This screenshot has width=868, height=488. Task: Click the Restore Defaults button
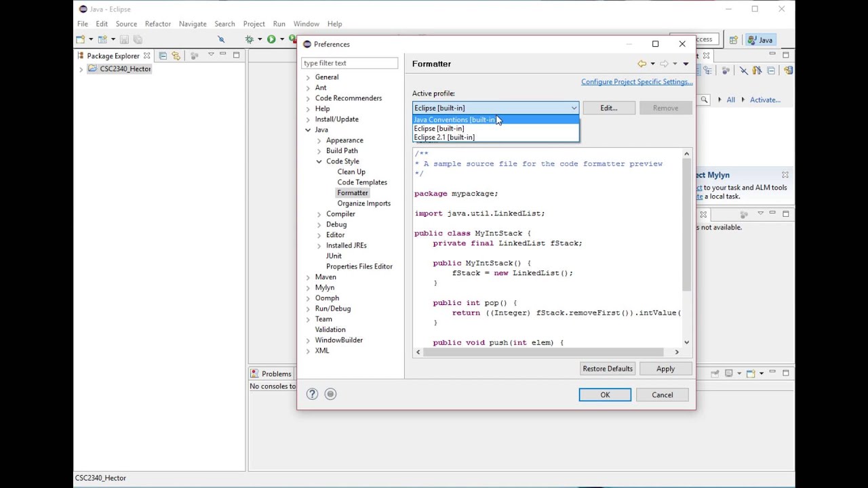click(608, 369)
